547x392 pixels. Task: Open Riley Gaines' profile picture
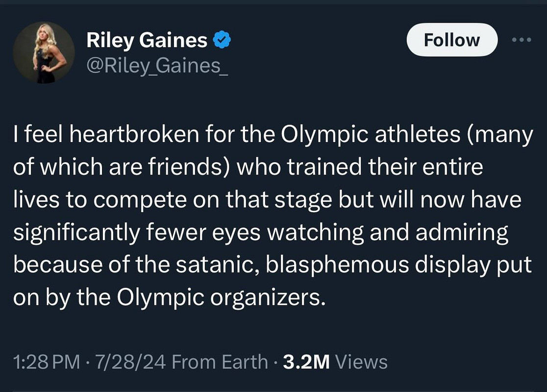pos(44,52)
